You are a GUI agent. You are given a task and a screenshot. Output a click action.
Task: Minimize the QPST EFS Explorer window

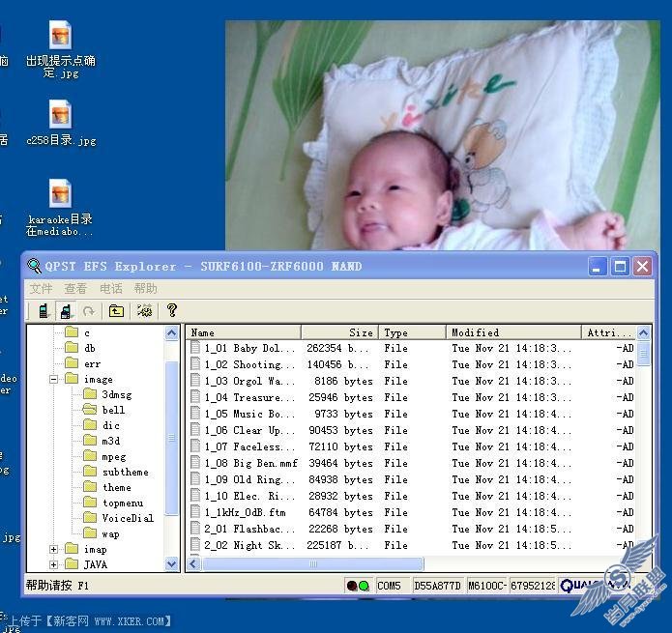coord(597,267)
